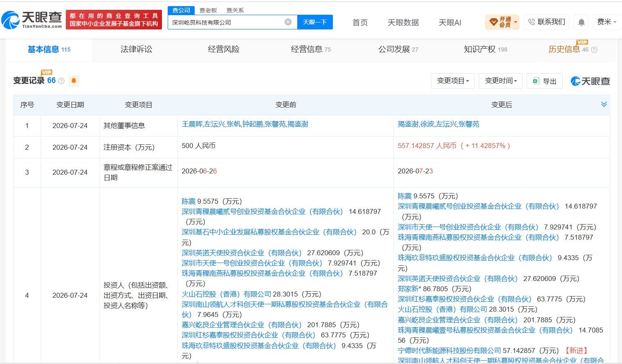This screenshot has height=364, width=622.
Task: Open 宁德时代新能源科技股份有限公司 link
Action: click(449, 351)
